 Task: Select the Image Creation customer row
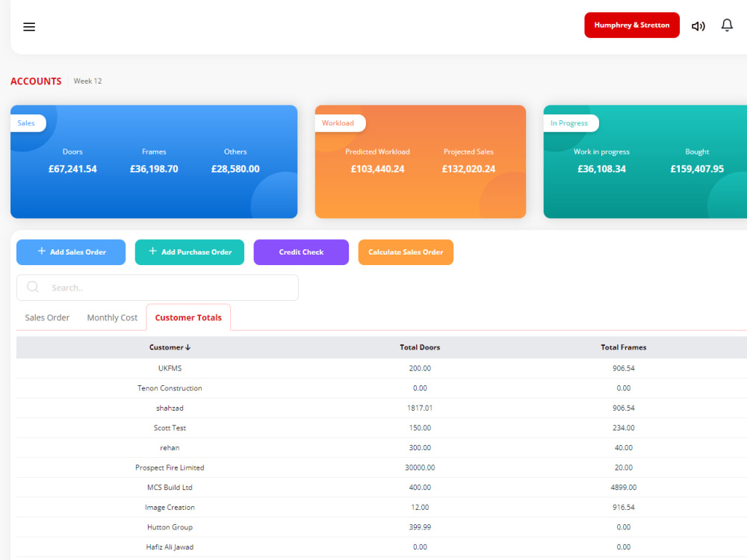click(382, 507)
